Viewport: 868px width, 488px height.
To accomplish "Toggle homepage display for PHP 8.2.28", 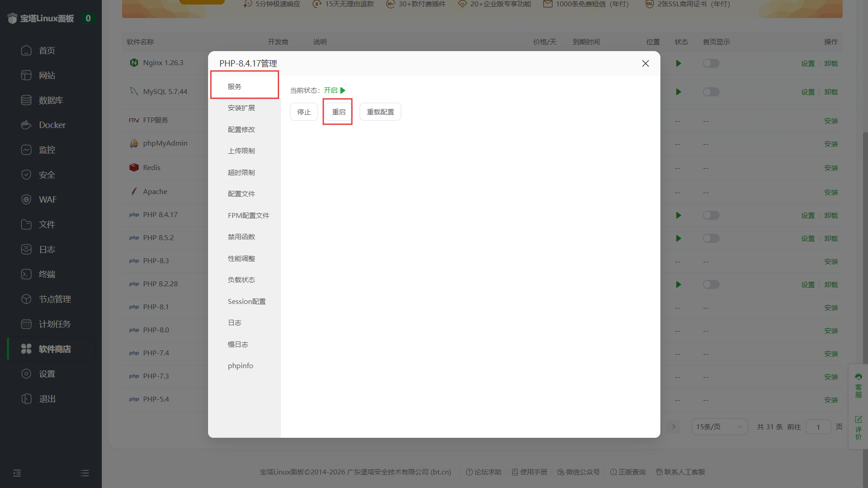I will (x=711, y=284).
